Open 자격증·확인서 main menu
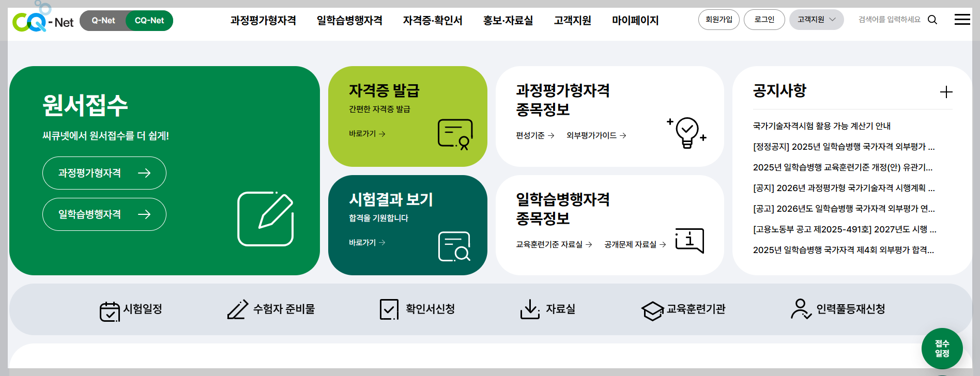Image resolution: width=980 pixels, height=376 pixels. pyautogui.click(x=433, y=21)
